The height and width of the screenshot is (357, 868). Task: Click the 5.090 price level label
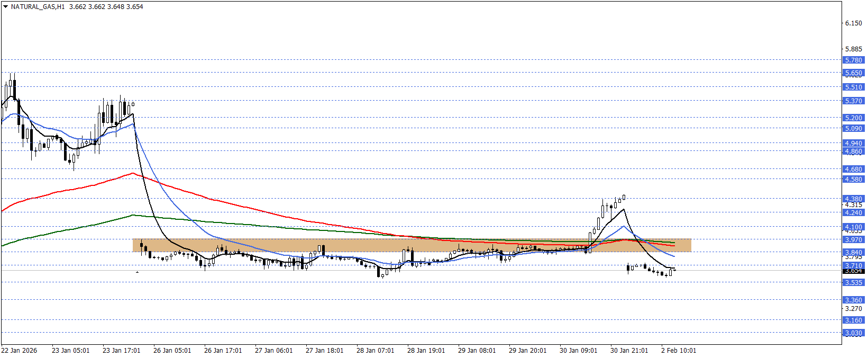click(x=853, y=129)
